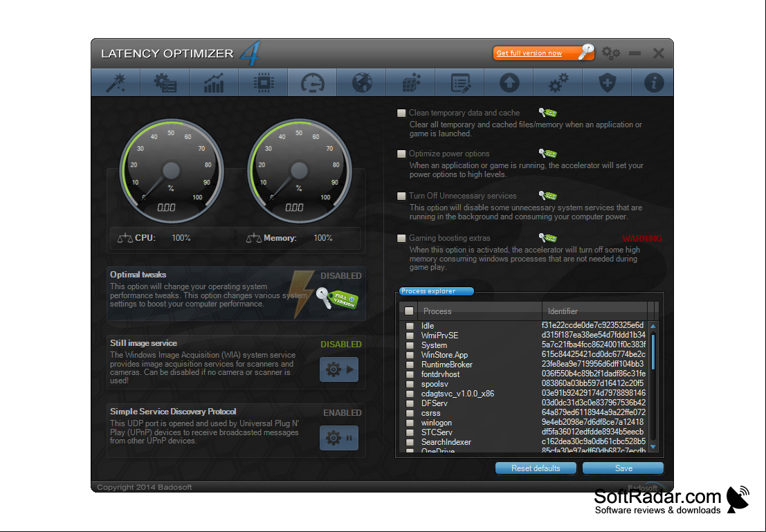Enable Optimize power options checkbox
The image size is (766, 532).
(401, 154)
